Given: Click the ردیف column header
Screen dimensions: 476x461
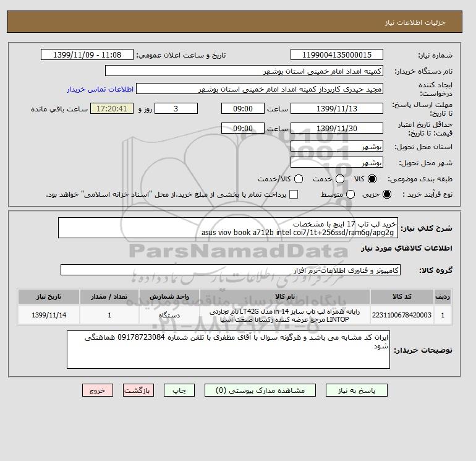Looking at the screenshot, I should (x=443, y=296).
